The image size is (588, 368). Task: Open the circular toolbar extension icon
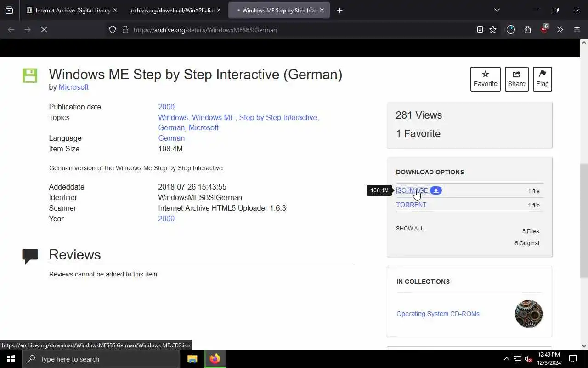511,29
